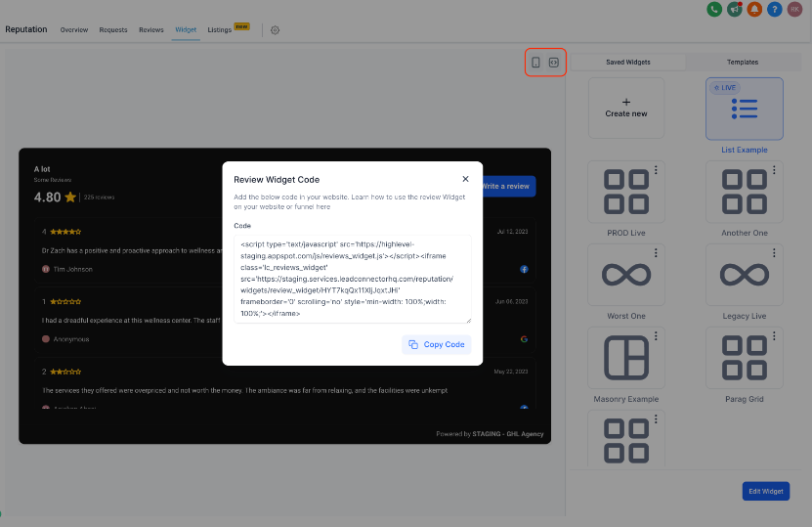Go to the Overview tab
812x527 pixels.
coord(74,30)
